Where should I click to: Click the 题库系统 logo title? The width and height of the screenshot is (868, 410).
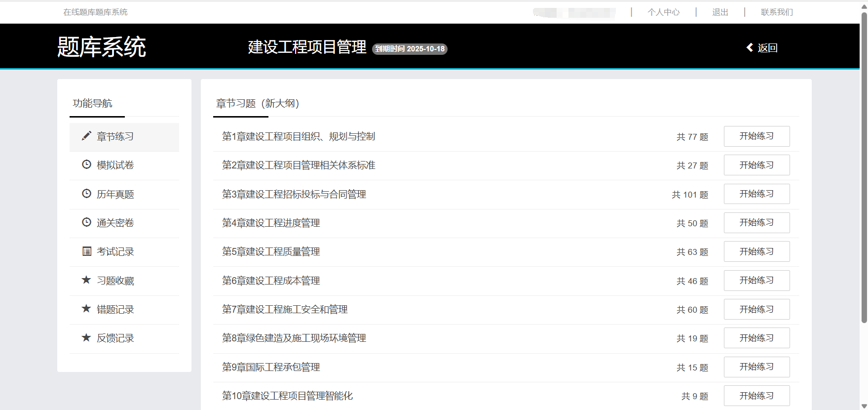coord(102,47)
